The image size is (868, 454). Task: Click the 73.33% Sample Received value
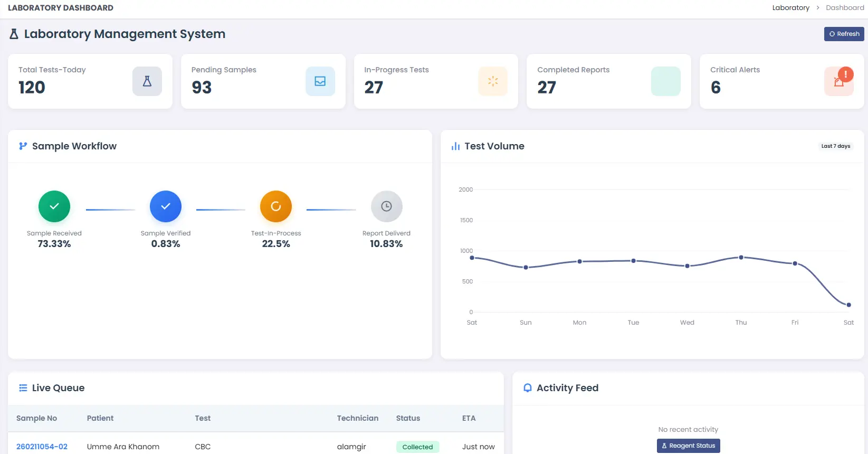[x=54, y=244]
